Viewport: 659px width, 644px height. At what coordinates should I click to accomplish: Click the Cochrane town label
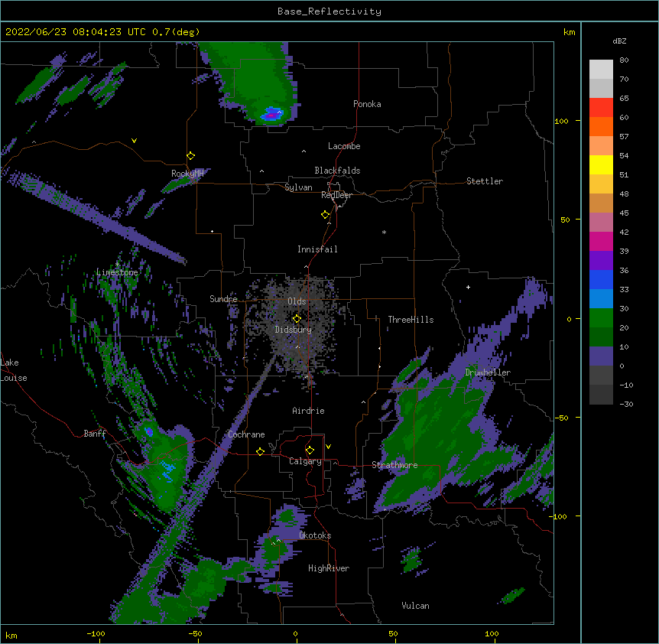tap(246, 434)
